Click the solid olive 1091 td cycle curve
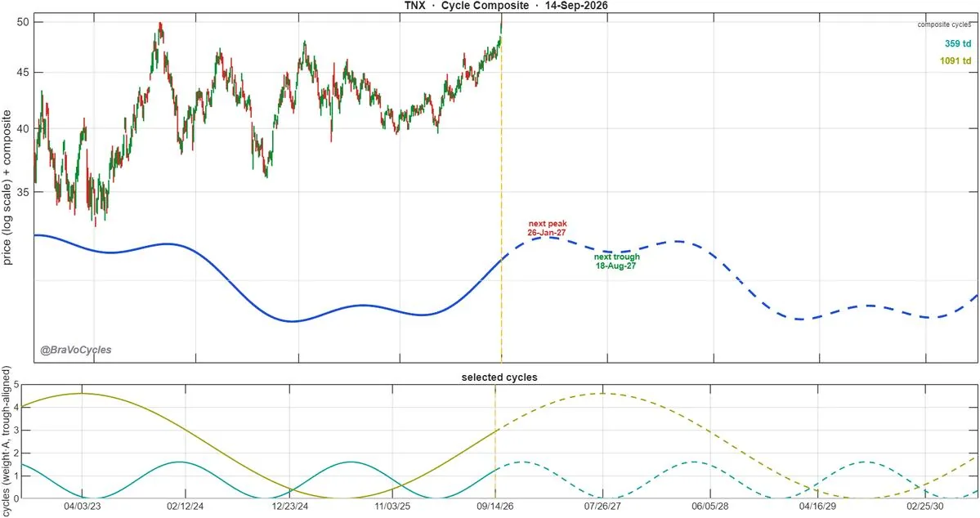Viewport: 980px width, 518px height. coord(187,431)
